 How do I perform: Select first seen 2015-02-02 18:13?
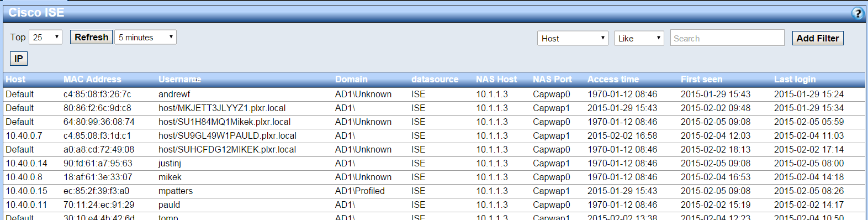[x=716, y=149]
